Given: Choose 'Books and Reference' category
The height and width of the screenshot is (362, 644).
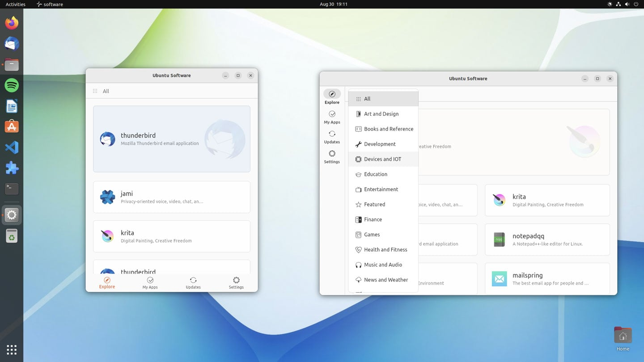Looking at the screenshot, I should coord(383,129).
